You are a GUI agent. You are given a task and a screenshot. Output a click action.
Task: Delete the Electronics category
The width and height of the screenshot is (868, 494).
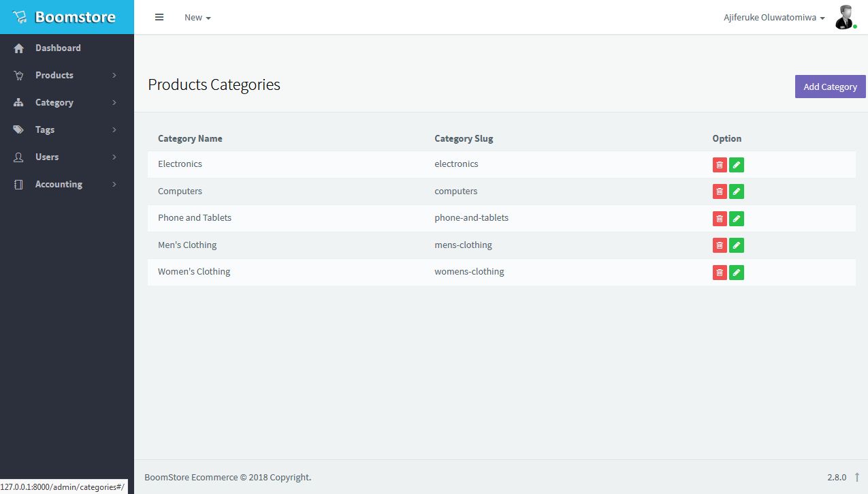[720, 165]
